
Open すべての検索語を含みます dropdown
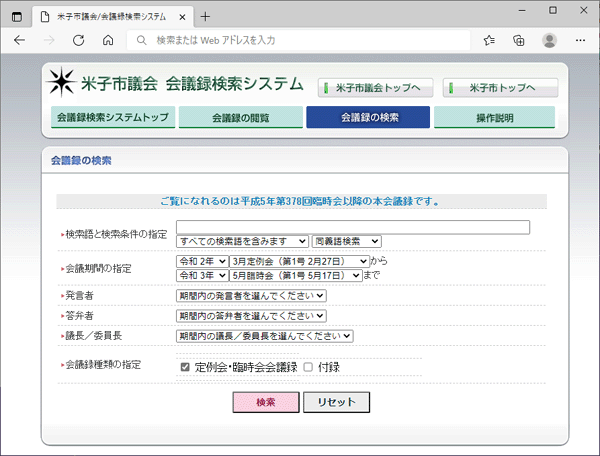coord(242,241)
